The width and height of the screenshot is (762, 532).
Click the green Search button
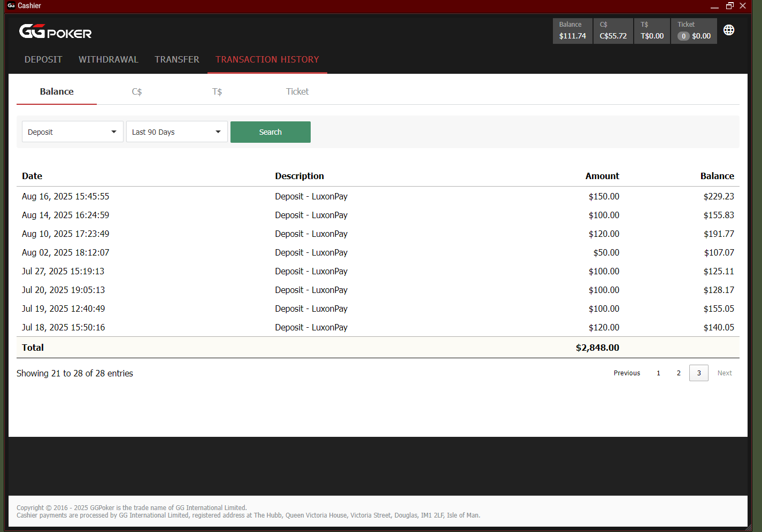pos(271,132)
